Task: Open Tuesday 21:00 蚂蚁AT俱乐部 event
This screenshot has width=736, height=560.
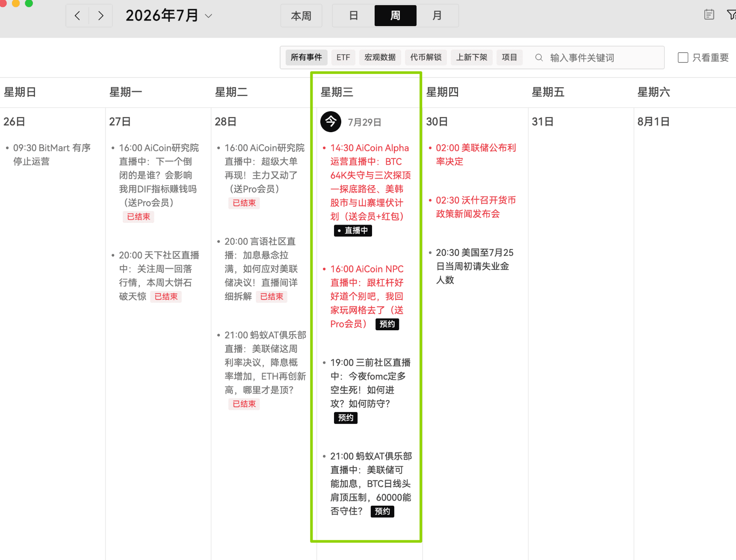Action: coord(265,362)
